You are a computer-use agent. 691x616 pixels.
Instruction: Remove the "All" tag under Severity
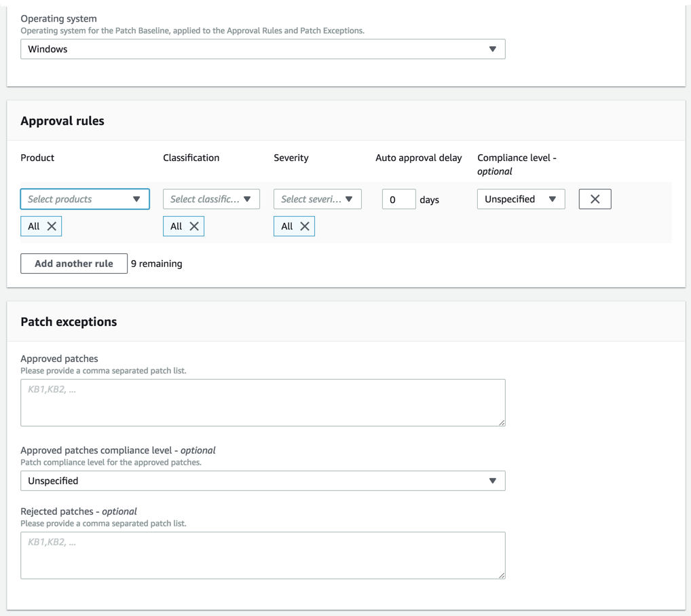pyautogui.click(x=304, y=225)
